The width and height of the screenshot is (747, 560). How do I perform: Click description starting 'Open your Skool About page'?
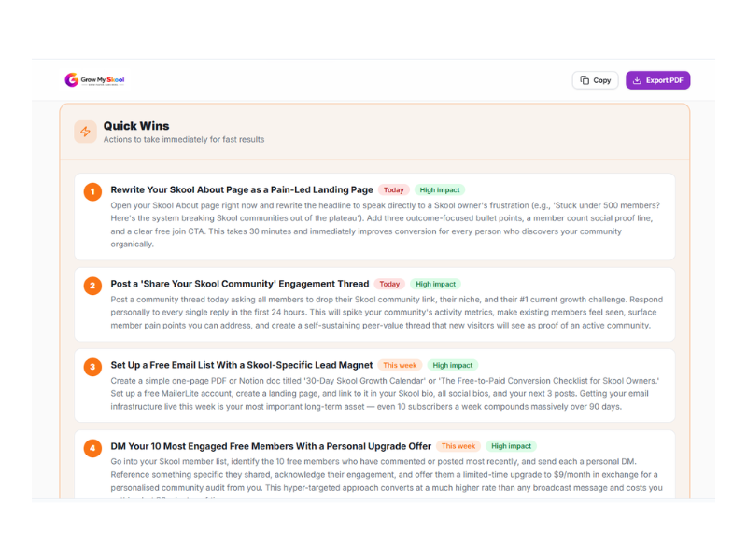pyautogui.click(x=385, y=225)
